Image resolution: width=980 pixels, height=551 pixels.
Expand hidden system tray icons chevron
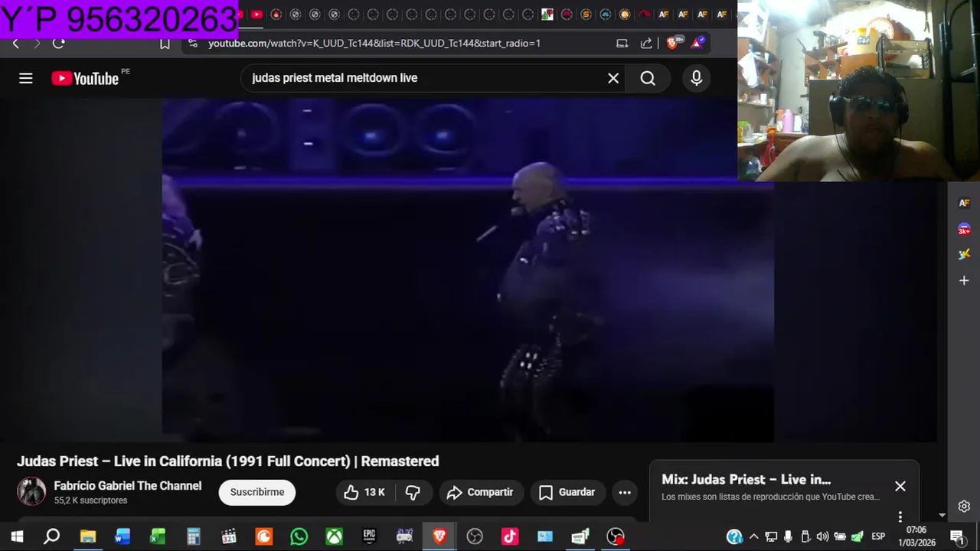[754, 536]
